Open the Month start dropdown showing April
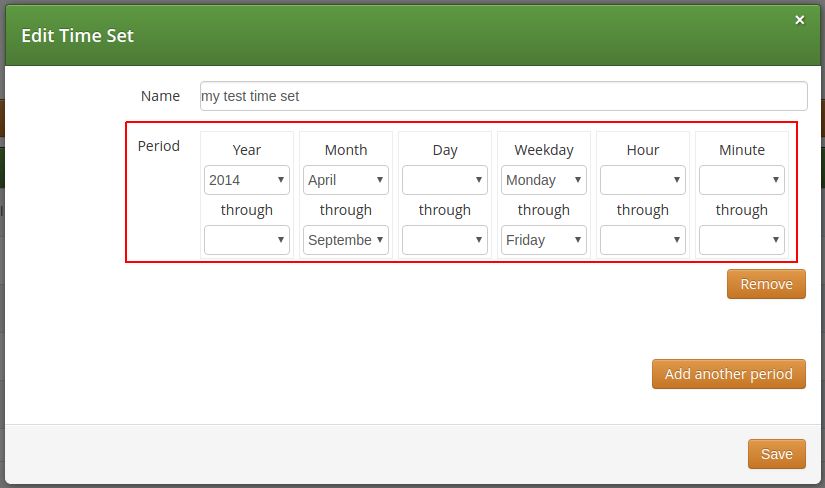This screenshot has width=825, height=488. [x=345, y=180]
